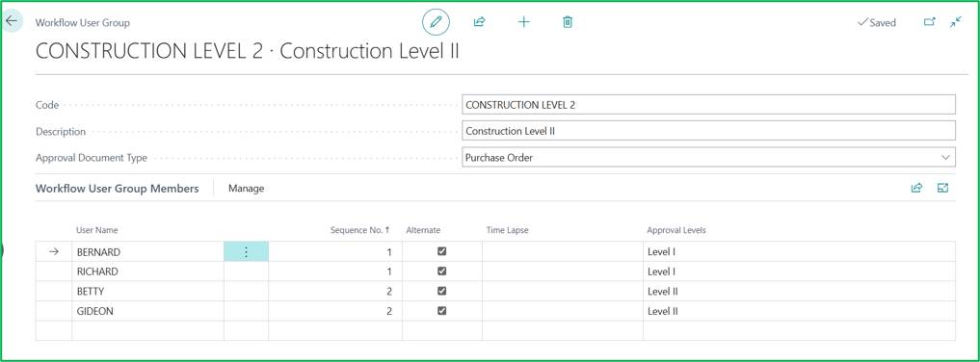Viewport: 980px width, 362px height.
Task: Delete record using trash icon
Action: click(568, 22)
